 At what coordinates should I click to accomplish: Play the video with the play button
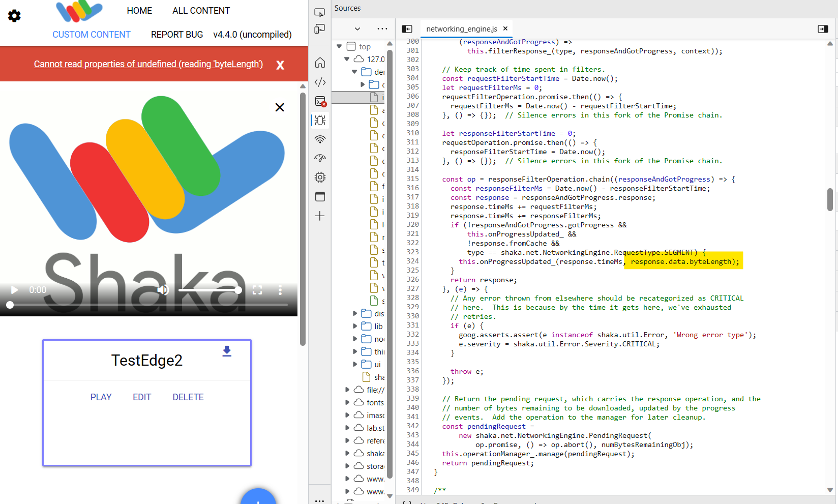pos(14,290)
